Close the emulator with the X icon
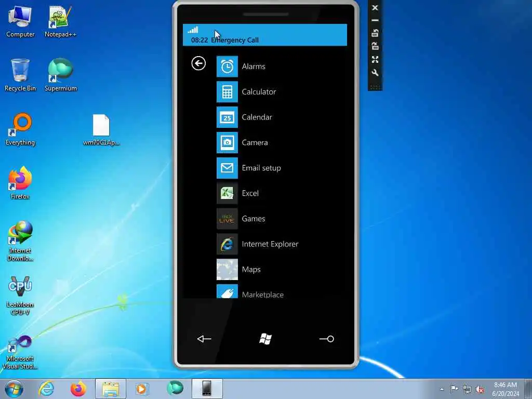 (x=375, y=7)
